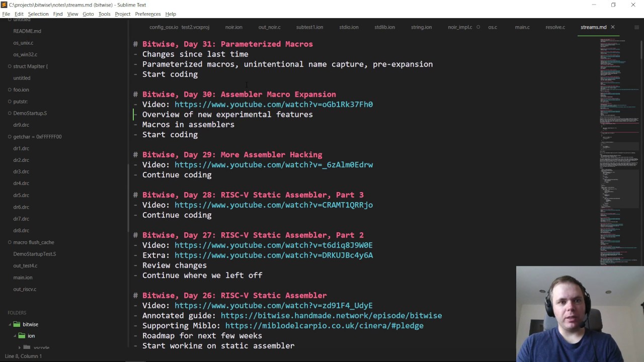Open the Day 27 video link t6diq8J9W0E

tap(274, 245)
